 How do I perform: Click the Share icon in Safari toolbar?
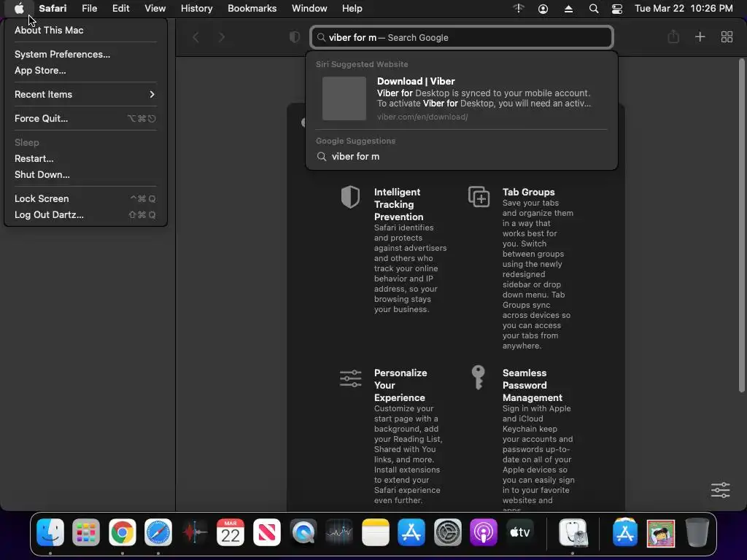(673, 36)
